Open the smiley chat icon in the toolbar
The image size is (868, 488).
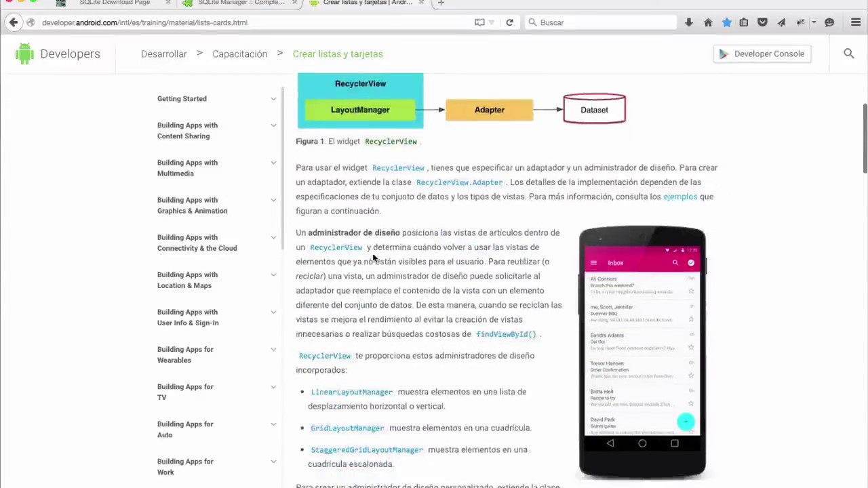(x=829, y=22)
